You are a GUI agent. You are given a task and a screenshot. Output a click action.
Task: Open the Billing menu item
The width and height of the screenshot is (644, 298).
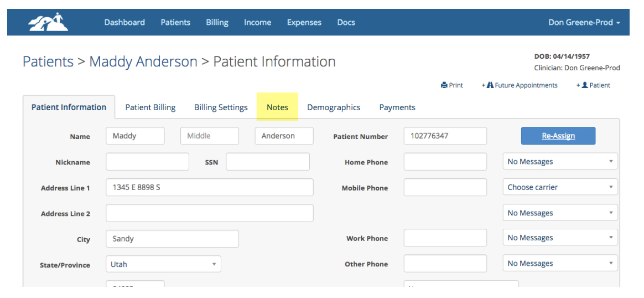(x=217, y=22)
